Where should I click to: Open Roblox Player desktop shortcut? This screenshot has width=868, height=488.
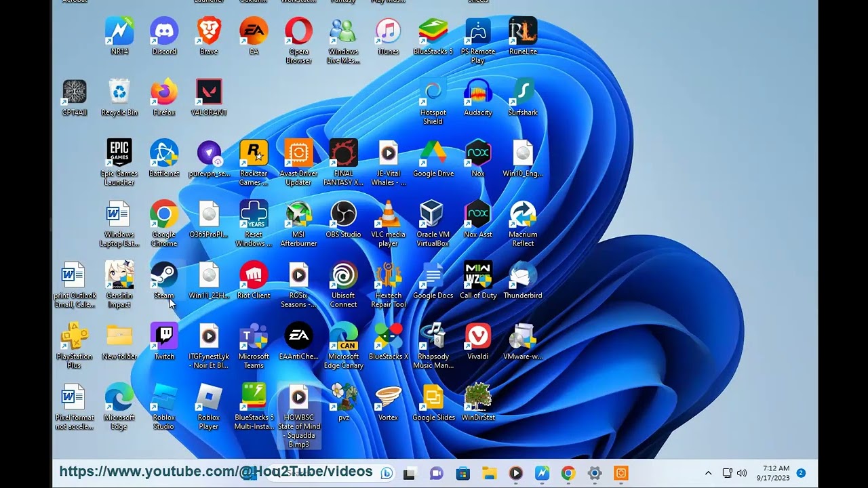tap(209, 407)
